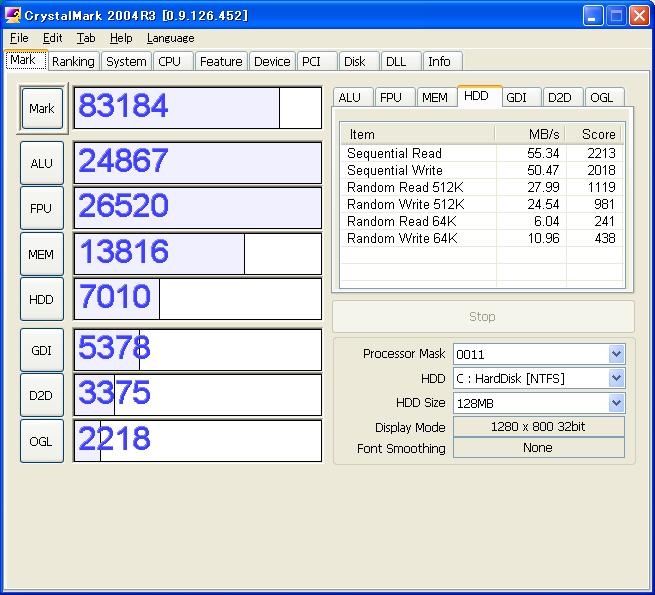Switch to the Ranking tab

point(73,61)
